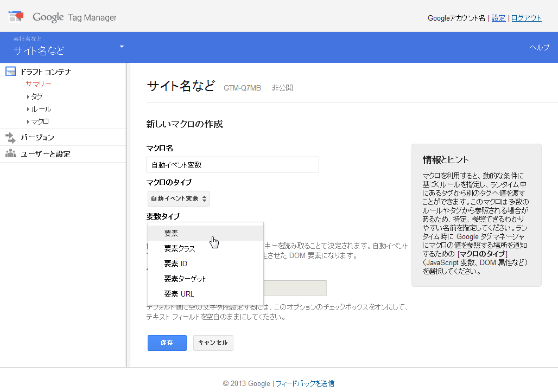The image size is (558, 392).
Task: Cancel macro creation via キャンセル
Action: 213,343
